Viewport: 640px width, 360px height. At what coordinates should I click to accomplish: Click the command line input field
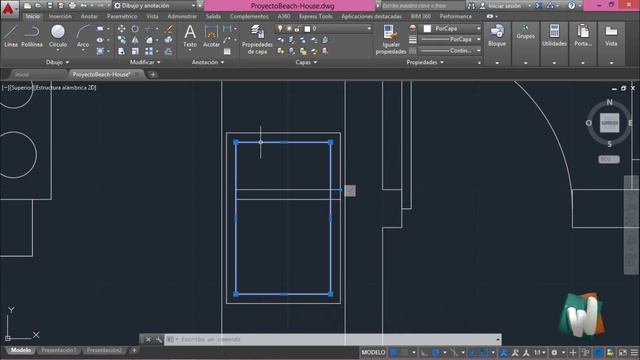[333, 340]
